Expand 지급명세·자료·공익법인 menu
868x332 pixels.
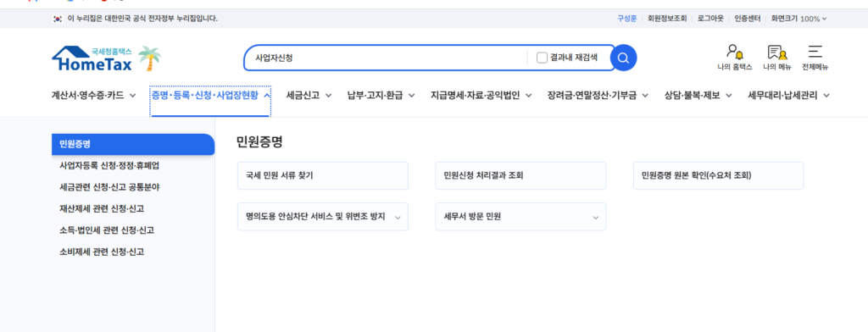pos(481,95)
